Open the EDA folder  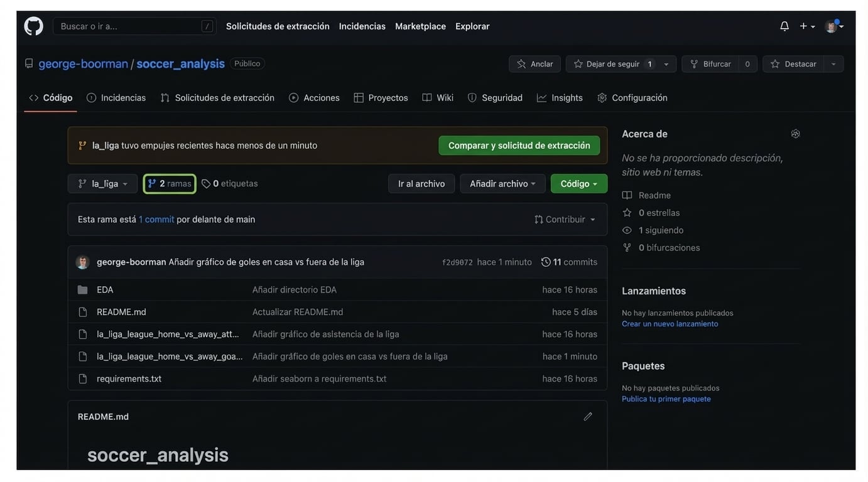tap(105, 290)
